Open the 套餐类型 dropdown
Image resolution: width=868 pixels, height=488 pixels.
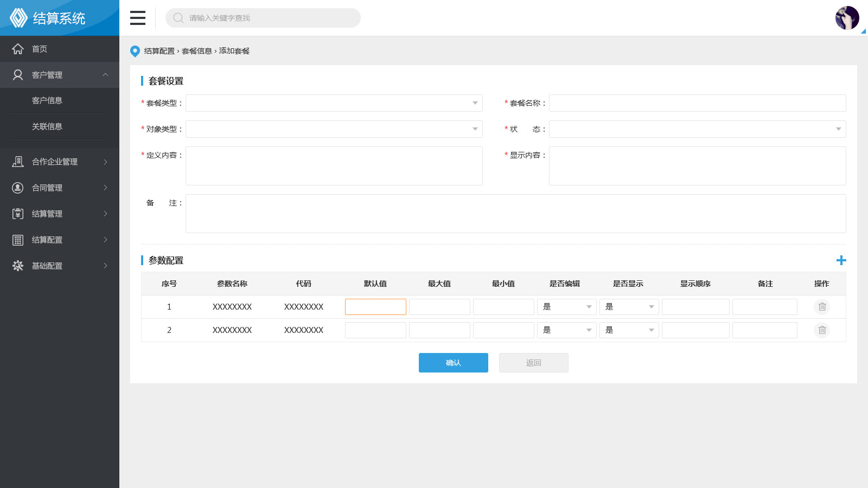click(x=334, y=103)
